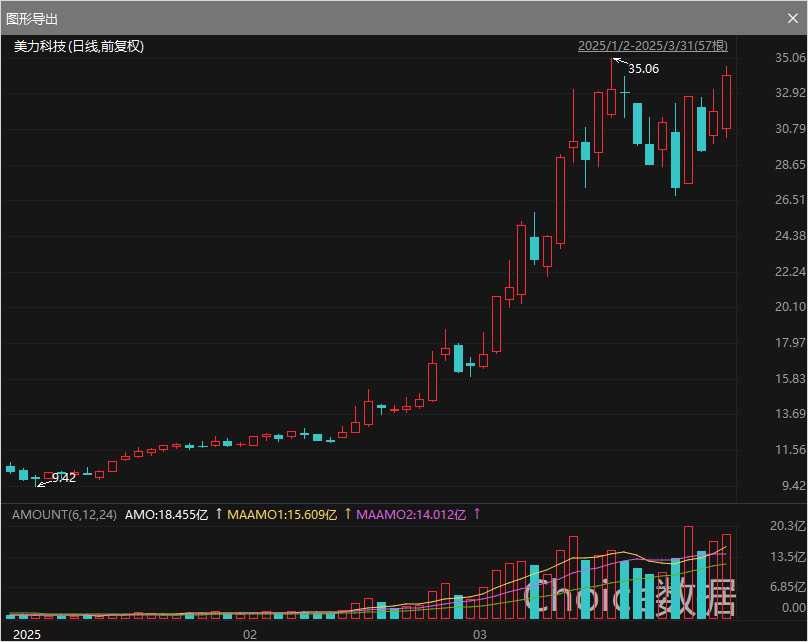Click the 26.51 price axis label
This screenshot has width=808, height=642.
click(x=790, y=200)
